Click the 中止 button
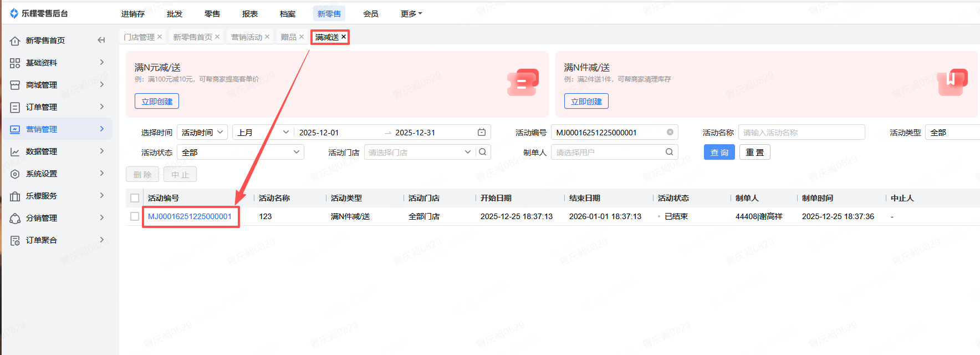Viewport: 980px width, 355px height. 180,174
